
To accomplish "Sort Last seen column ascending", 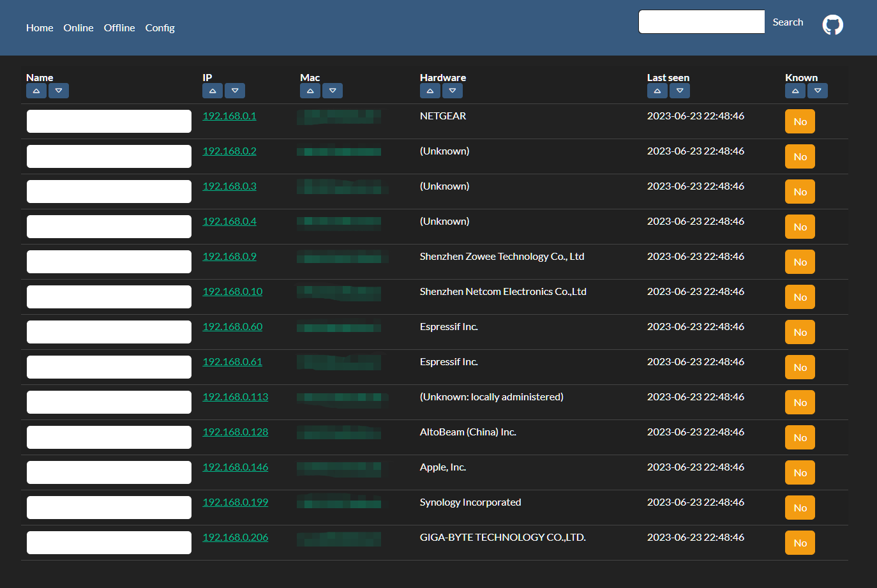I will click(x=657, y=91).
